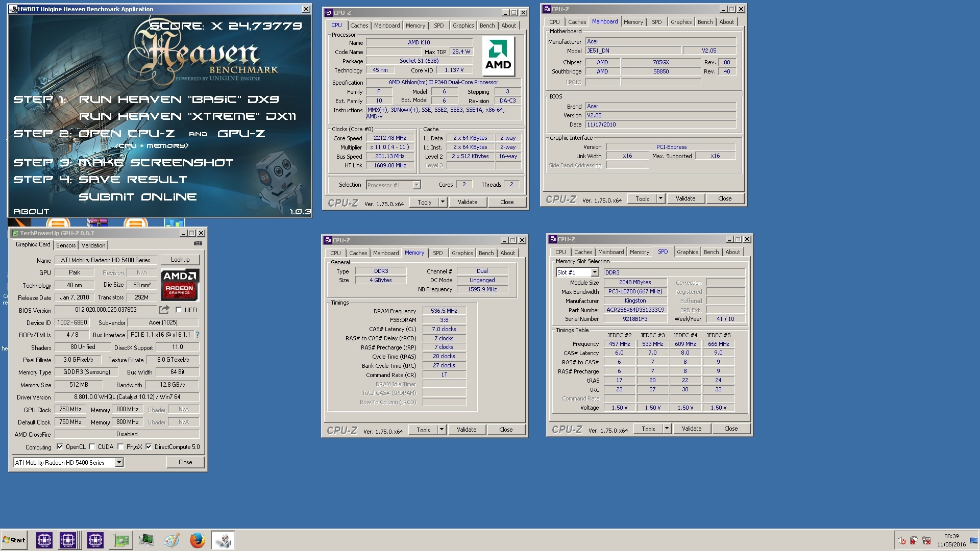Open the ATI Mobility Radeon GPU selector dropdown
Screen dimensions: 980x551
pos(119,462)
